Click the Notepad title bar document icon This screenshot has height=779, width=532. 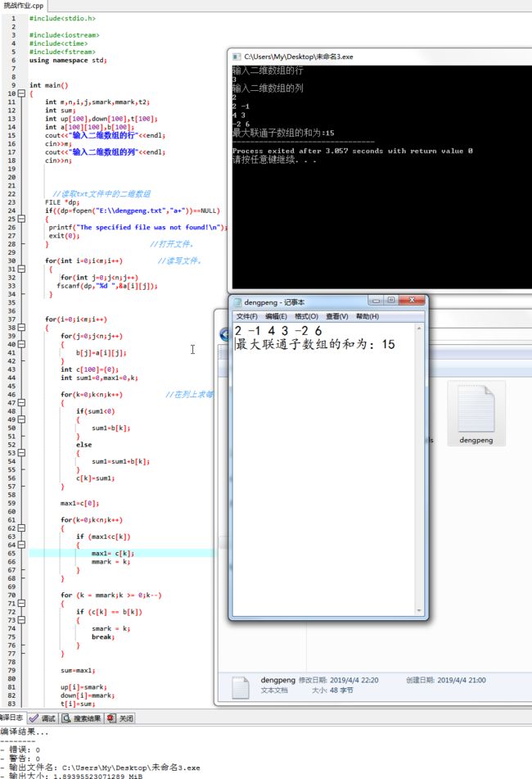point(237,302)
